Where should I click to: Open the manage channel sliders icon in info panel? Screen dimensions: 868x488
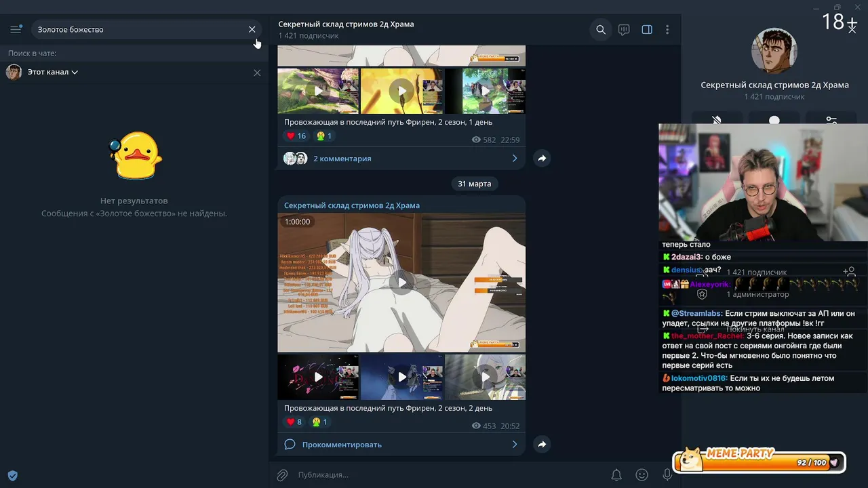(x=831, y=121)
